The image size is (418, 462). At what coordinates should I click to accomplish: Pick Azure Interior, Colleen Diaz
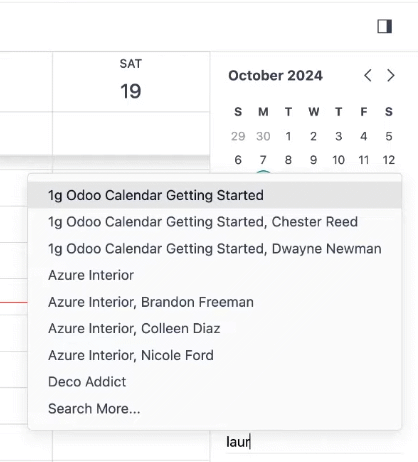point(215,329)
